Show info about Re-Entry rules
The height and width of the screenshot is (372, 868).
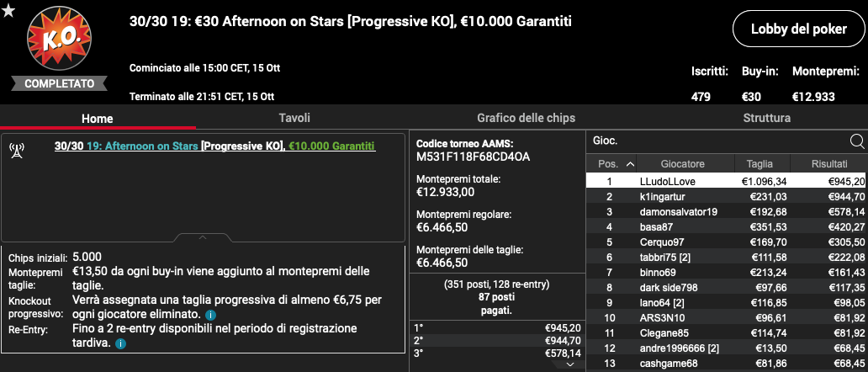[x=120, y=343]
